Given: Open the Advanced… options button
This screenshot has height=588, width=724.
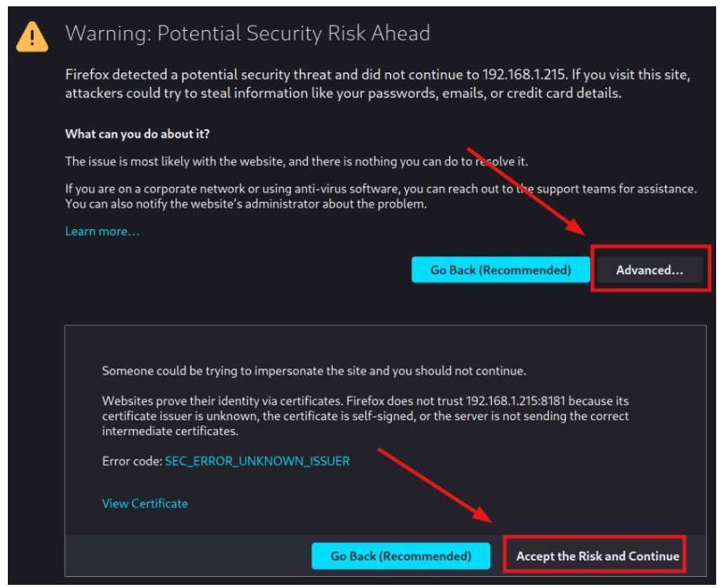Looking at the screenshot, I should (x=650, y=270).
